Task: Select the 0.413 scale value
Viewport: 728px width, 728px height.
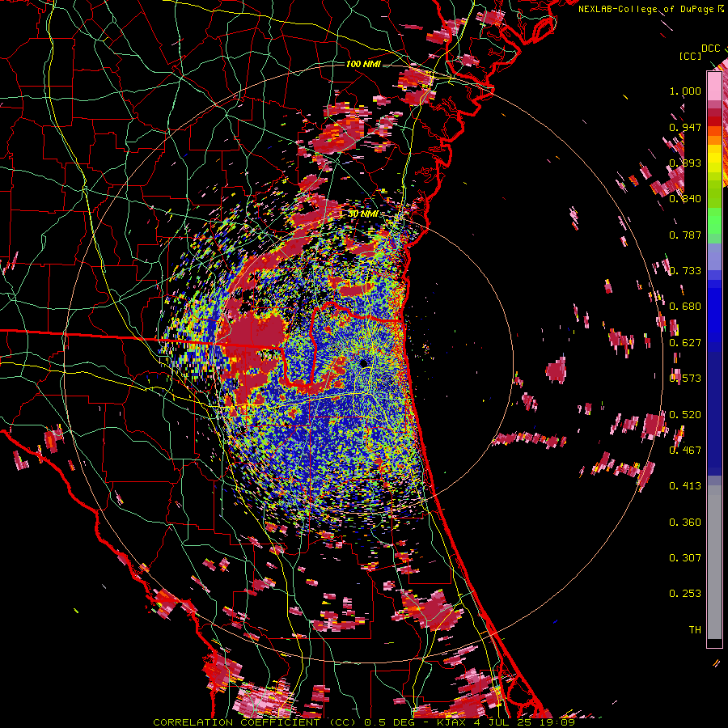Action: [685, 486]
